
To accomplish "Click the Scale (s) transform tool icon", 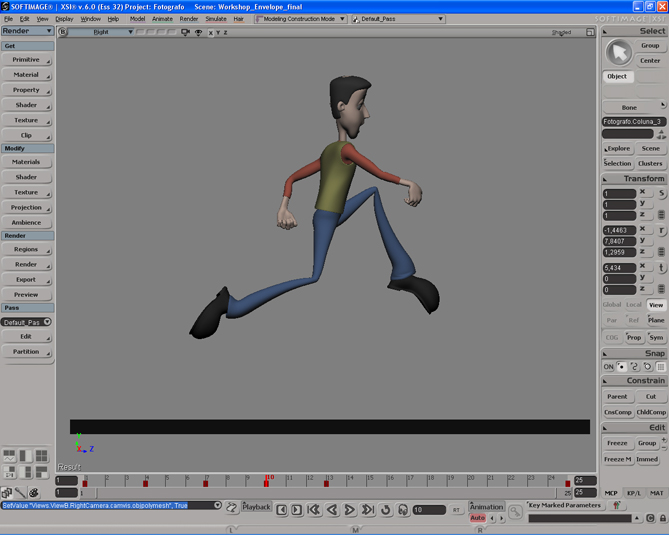I will coord(661,194).
